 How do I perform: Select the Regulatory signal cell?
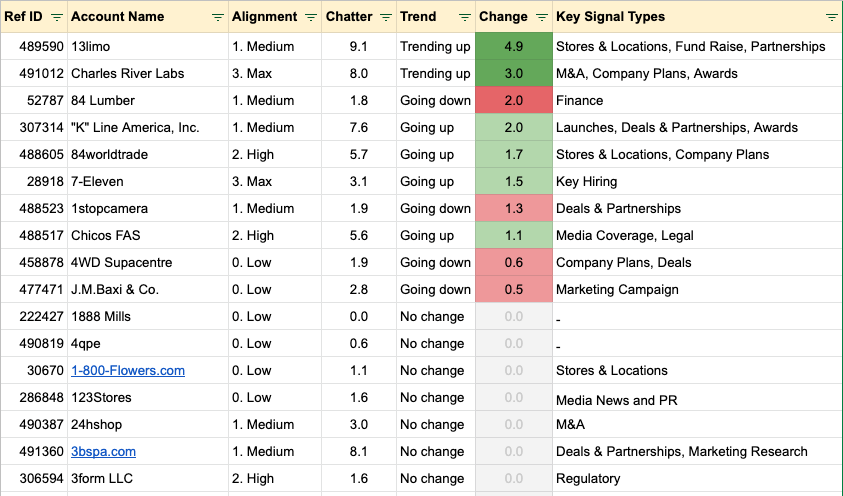click(697, 478)
